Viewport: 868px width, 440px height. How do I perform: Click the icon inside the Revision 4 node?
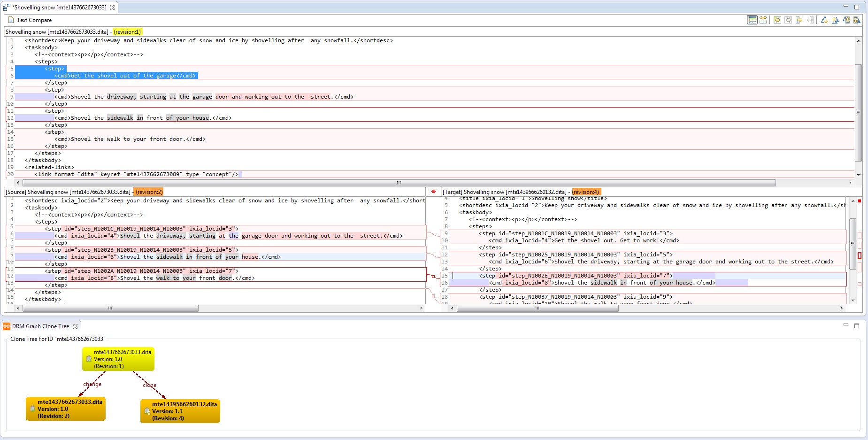coord(147,411)
